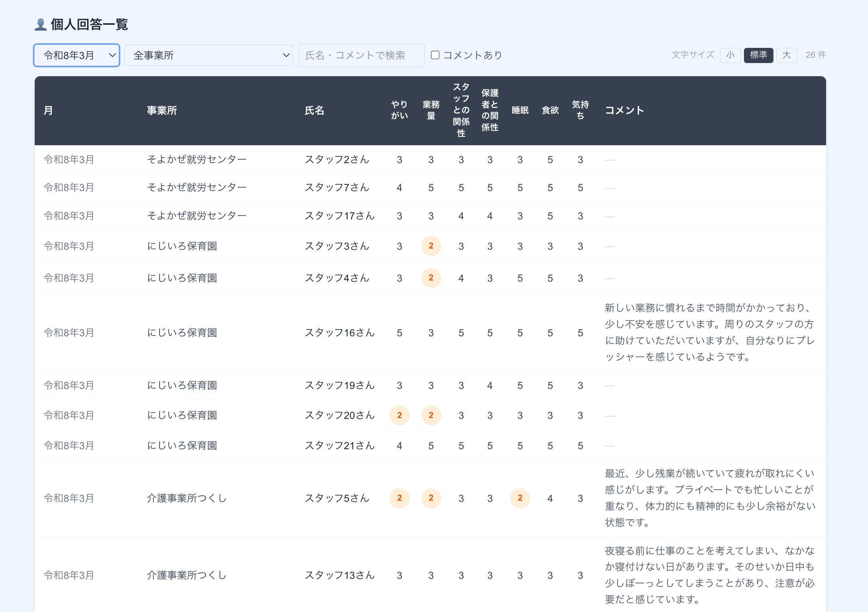868x612 pixels.
Task: Select the スタッフ2さん name cell
Action: coord(337,160)
